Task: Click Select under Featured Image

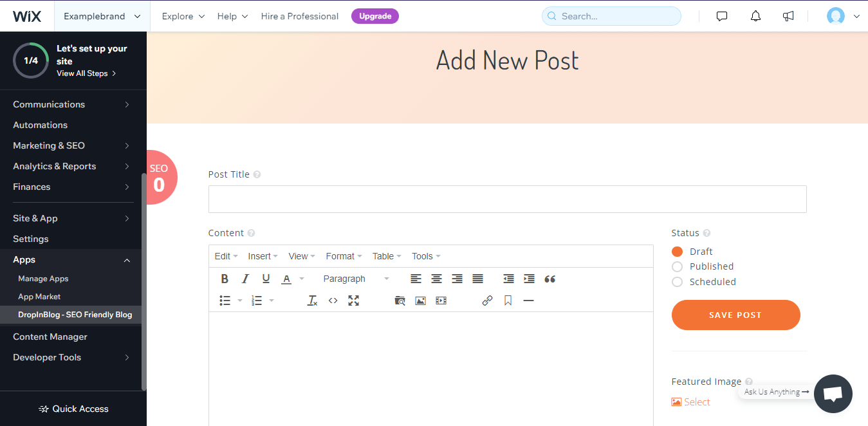Action: 691,401
